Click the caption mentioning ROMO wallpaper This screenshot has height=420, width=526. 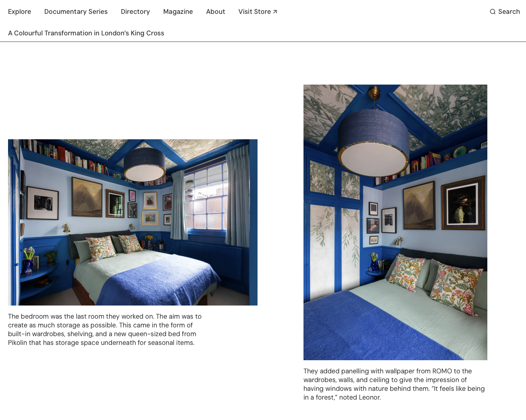coord(394,384)
